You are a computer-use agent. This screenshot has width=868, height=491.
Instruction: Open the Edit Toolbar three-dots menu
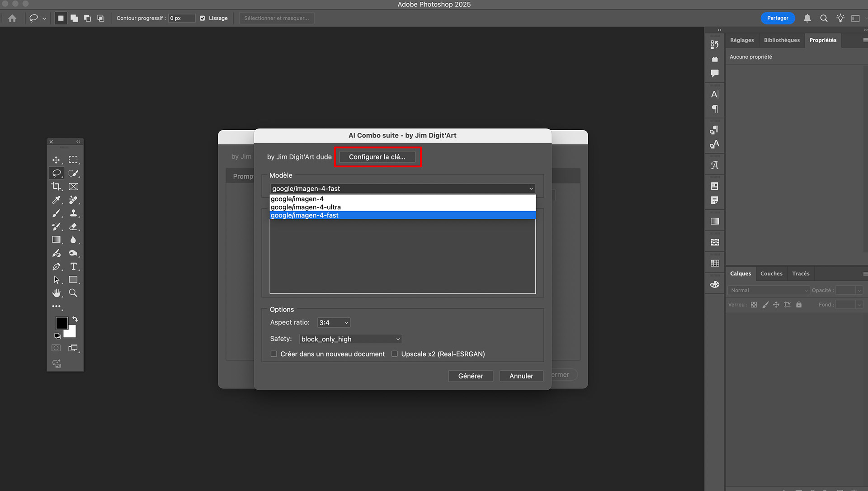click(x=56, y=307)
